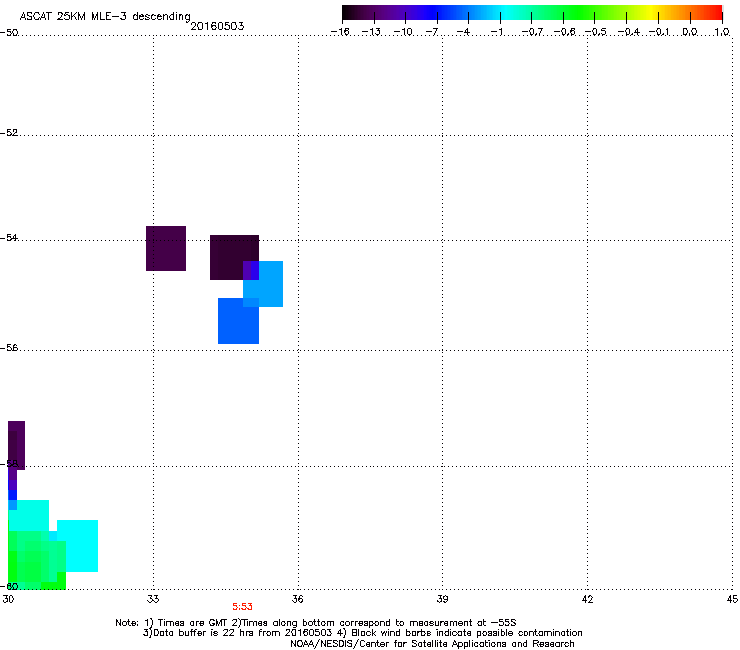Click the -54 latitude axis label
This screenshot has height=650, width=740.
click(x=9, y=237)
